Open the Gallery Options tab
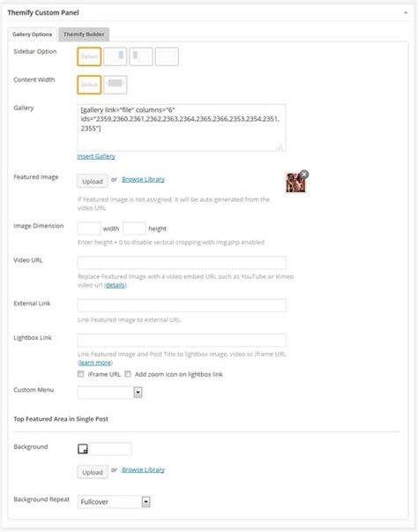The image size is (418, 532). 33,34
